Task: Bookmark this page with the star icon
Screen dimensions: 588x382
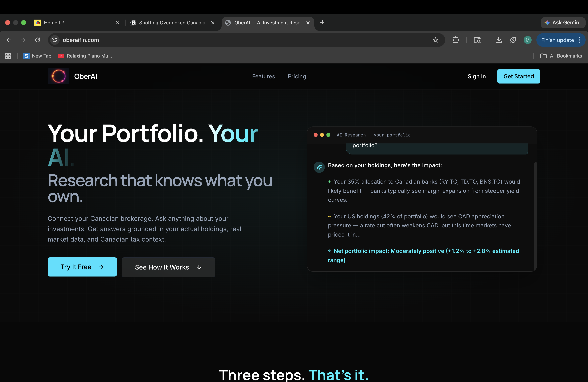Action: [435, 40]
